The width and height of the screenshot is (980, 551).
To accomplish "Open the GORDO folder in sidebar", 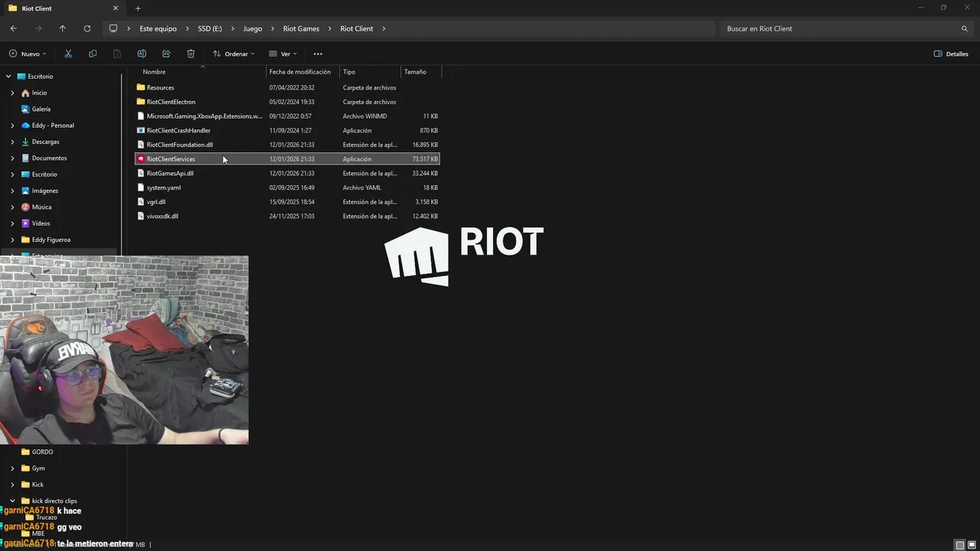I will [x=42, y=452].
